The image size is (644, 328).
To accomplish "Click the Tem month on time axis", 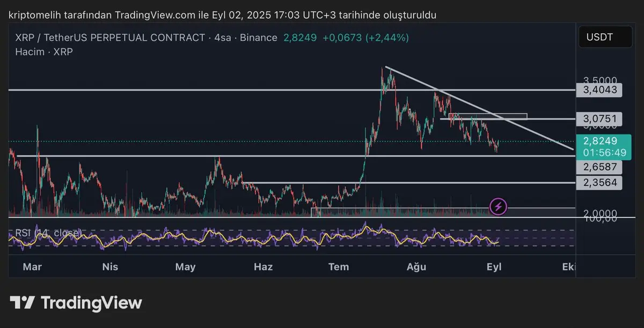I will pos(339,267).
